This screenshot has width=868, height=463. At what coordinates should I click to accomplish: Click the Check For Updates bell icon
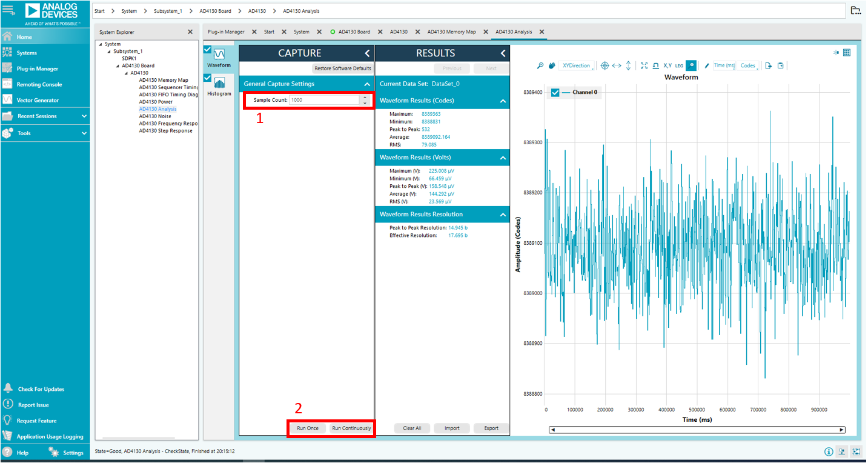[8, 388]
